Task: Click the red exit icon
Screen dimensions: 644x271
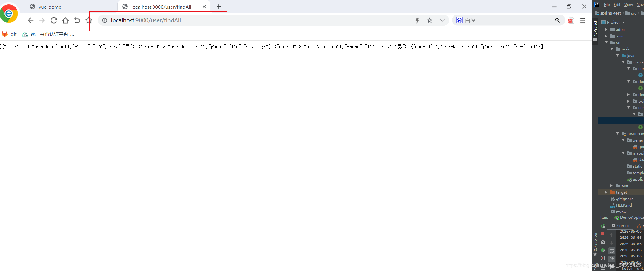Action: (603, 258)
